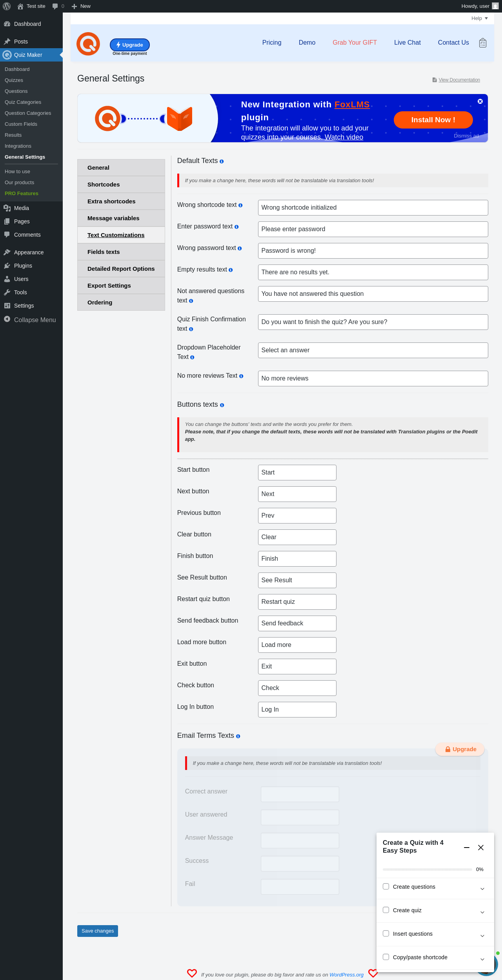The height and width of the screenshot is (980, 502).
Task: Click info icon beside Wrong shortcode text
Action: point(240,205)
